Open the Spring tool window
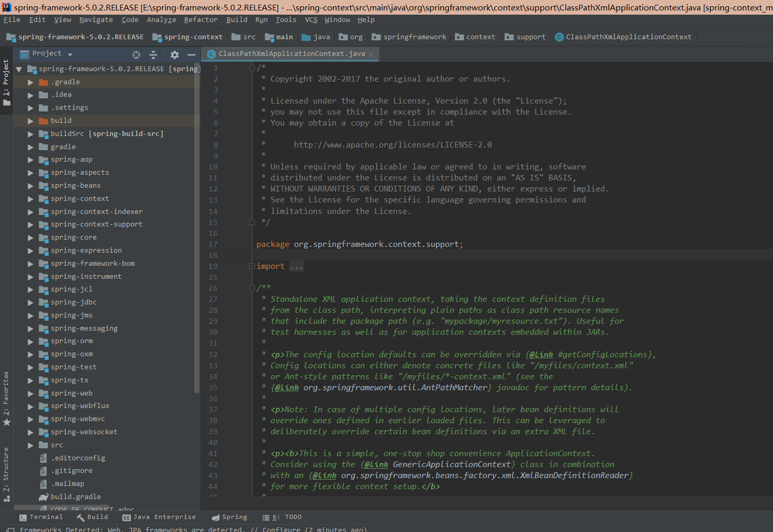The image size is (773, 532). 229,517
